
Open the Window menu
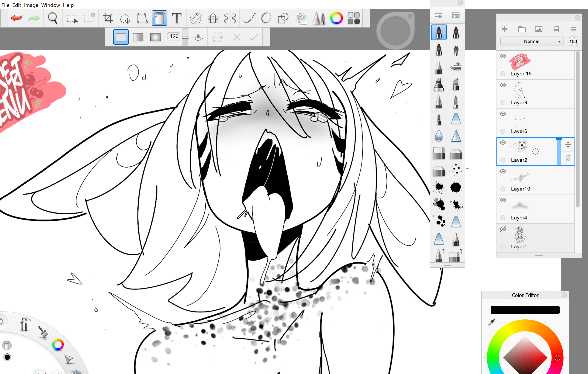[50, 5]
